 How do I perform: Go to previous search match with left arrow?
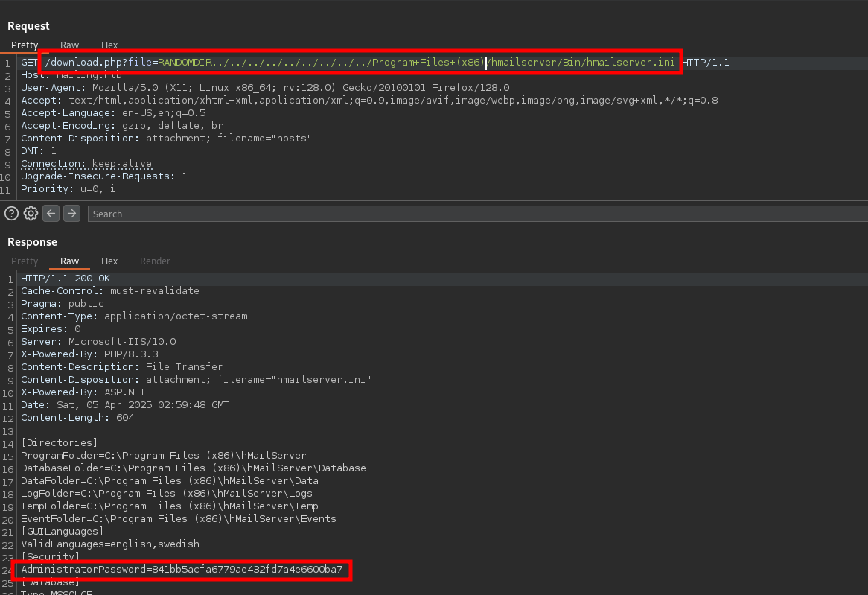tap(51, 214)
